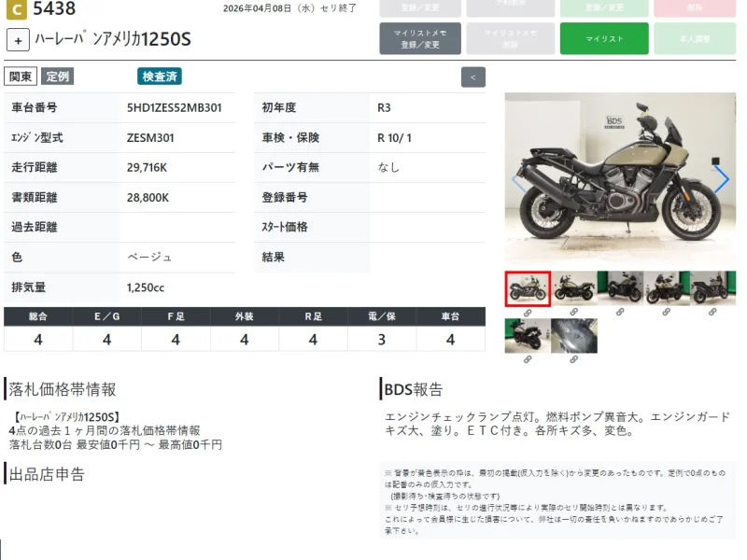Click the 電/保 score column header
Image resolution: width=747 pixels, height=560 pixels.
[382, 316]
